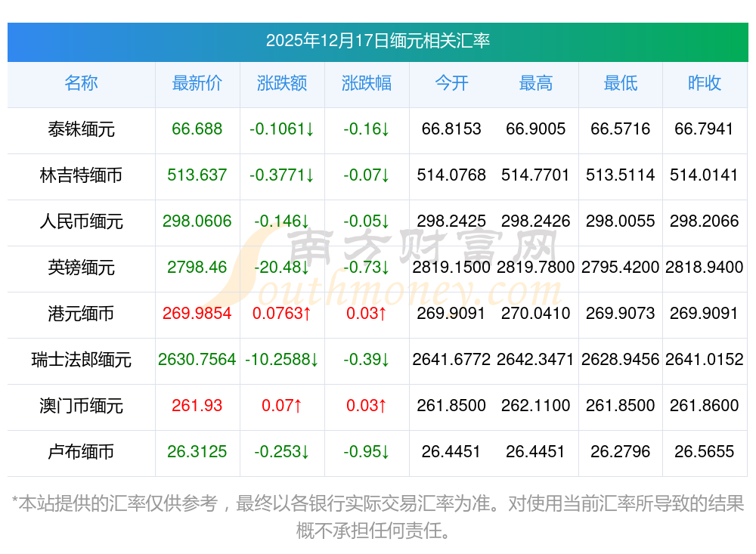Select the 卢布缅币 row name
This screenshot has height=554, width=756.
(81, 452)
